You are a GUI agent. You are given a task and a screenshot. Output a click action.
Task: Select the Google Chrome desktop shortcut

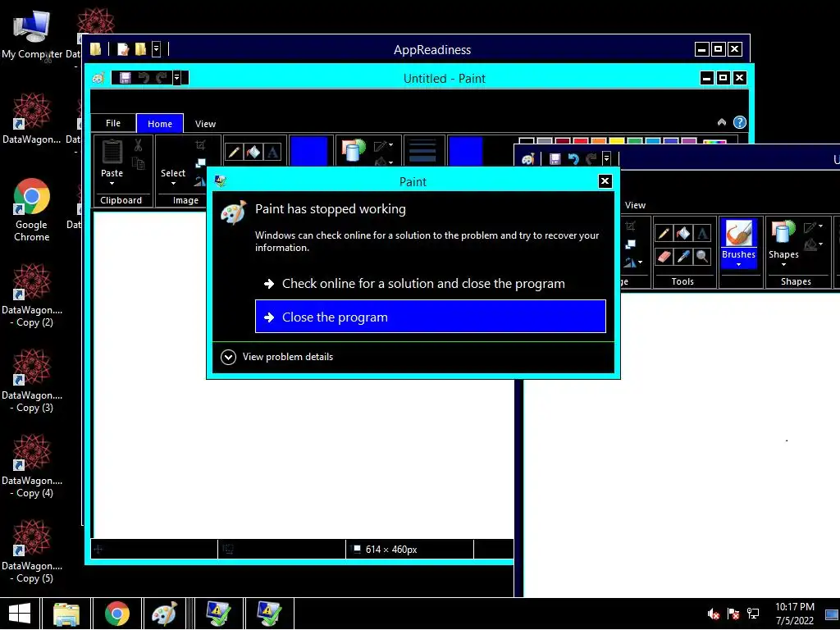pos(32,210)
